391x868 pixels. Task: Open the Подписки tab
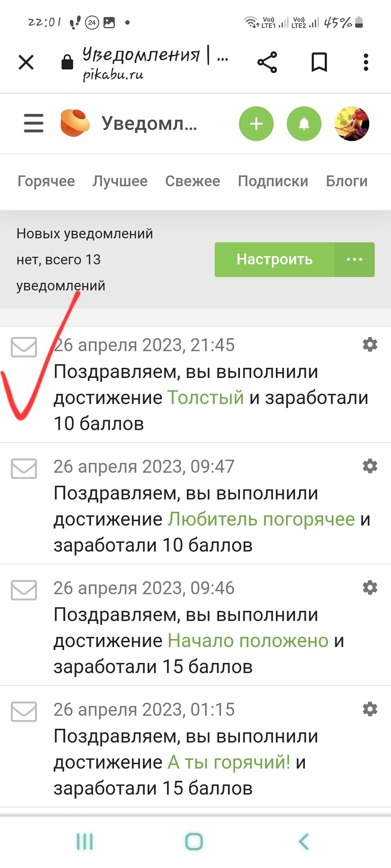[x=273, y=181]
